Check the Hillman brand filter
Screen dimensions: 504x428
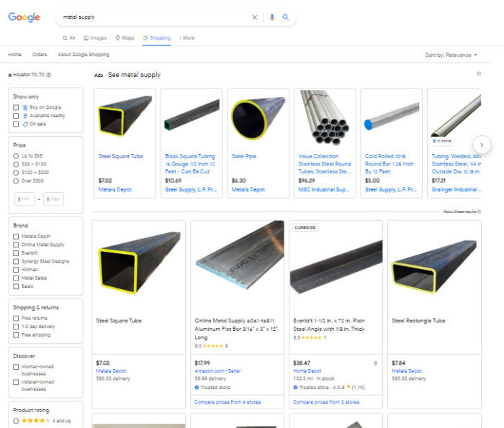point(16,270)
